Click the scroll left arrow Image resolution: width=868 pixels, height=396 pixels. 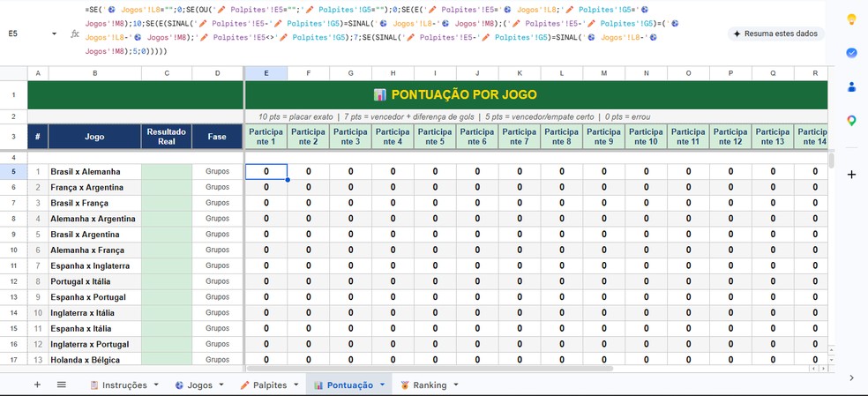[813, 369]
